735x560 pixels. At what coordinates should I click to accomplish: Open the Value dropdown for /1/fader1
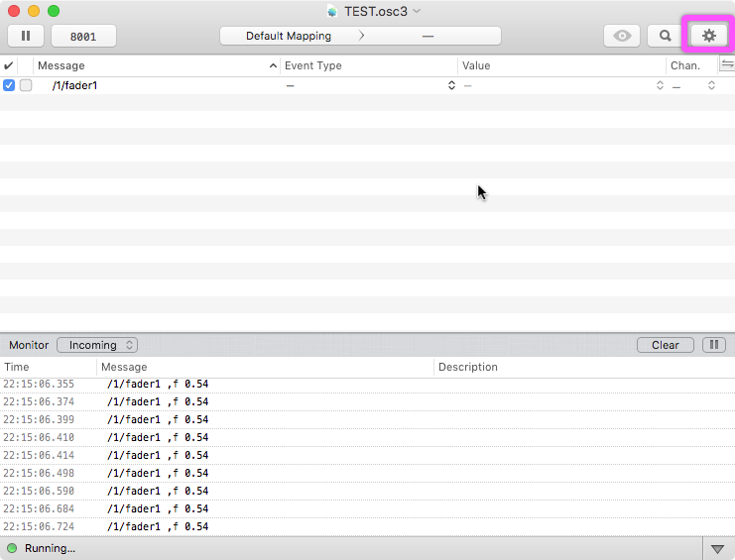click(660, 85)
